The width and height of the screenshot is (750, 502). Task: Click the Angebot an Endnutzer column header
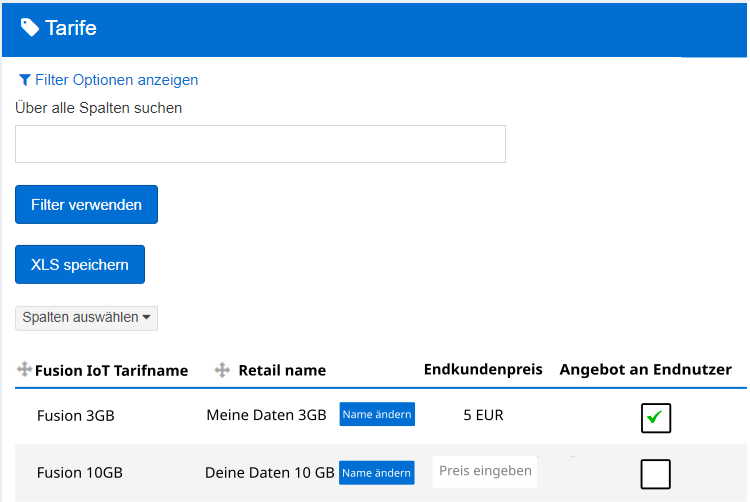tap(645, 370)
